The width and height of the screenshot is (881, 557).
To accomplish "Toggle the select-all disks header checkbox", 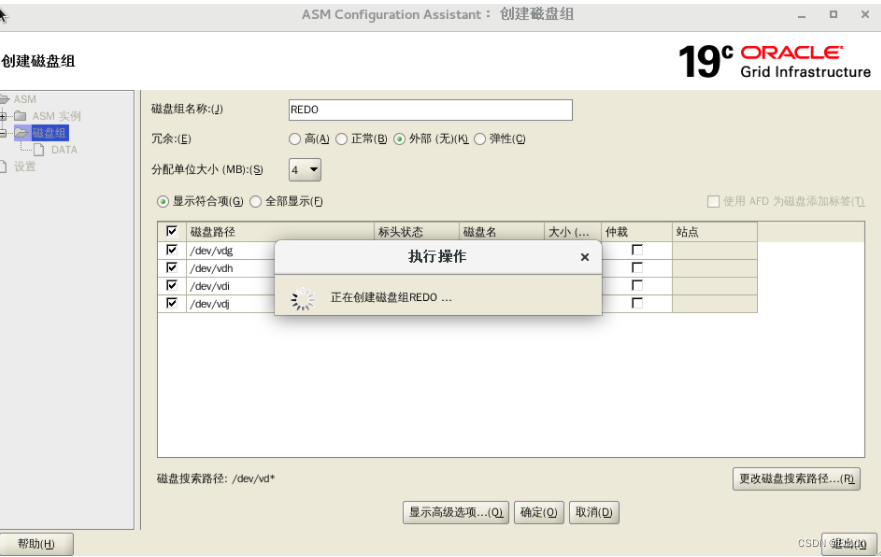I will [172, 232].
